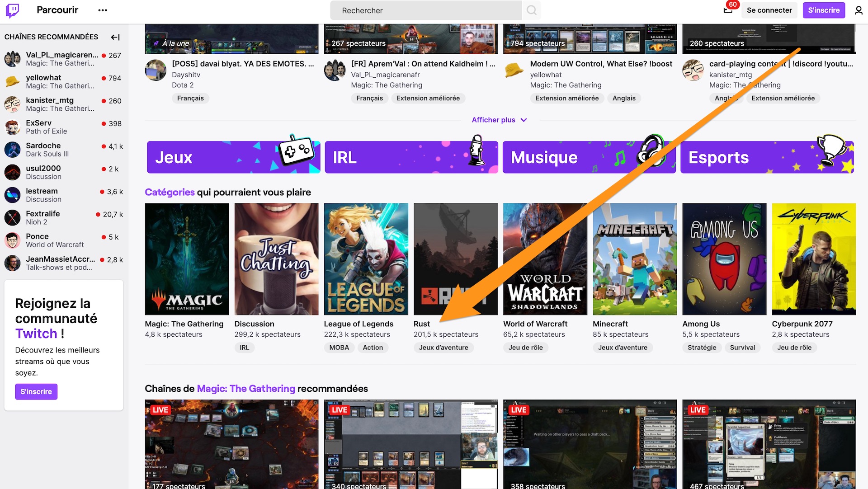This screenshot has height=489, width=868.
Task: Open kanister_mtg avatar in sidebar
Action: (13, 104)
